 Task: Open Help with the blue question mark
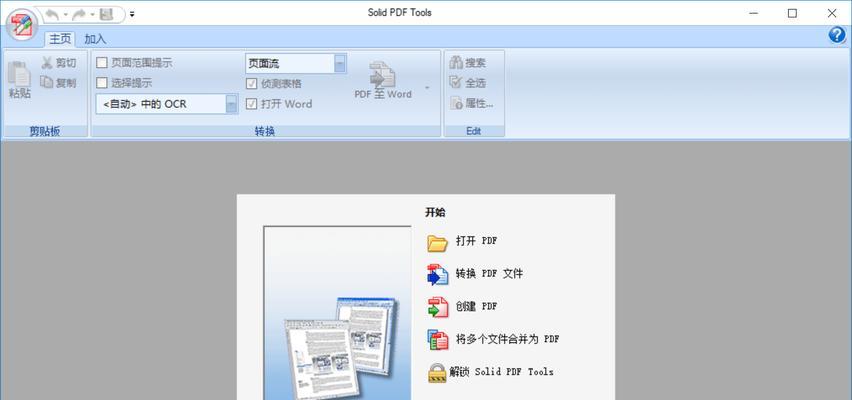(837, 35)
